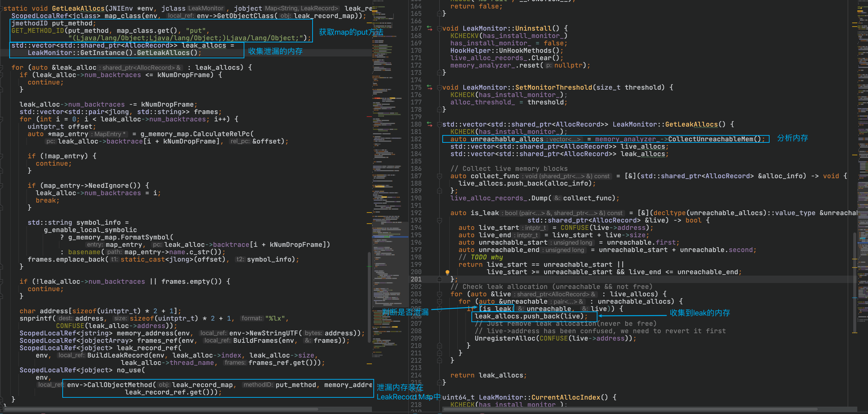Click the basename function call
The width and height of the screenshot is (868, 414).
[x=84, y=252]
